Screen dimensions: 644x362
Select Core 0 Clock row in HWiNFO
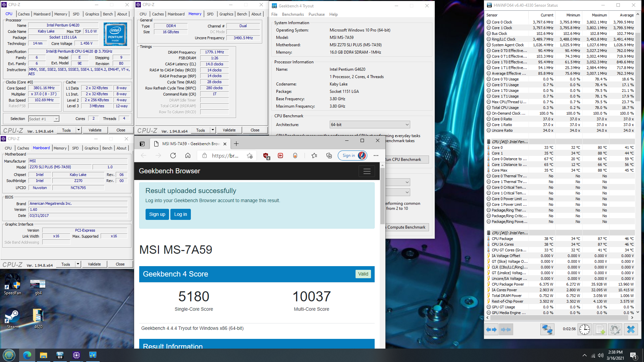point(560,22)
